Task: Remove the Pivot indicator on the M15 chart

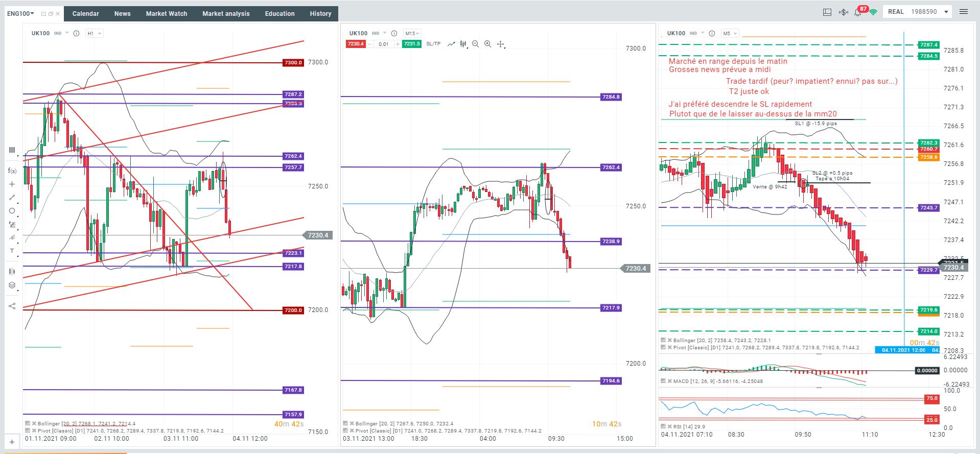Action: pyautogui.click(x=352, y=431)
